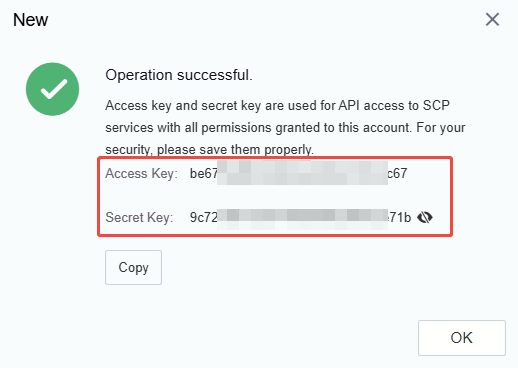Click the Access Key label

point(141,174)
